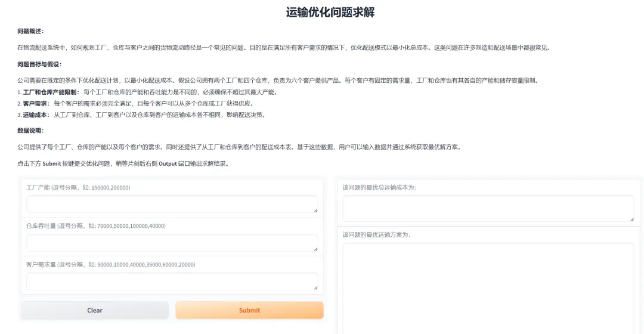
Task: Focus the 仓库吞吐量 input field
Action: [x=172, y=243]
